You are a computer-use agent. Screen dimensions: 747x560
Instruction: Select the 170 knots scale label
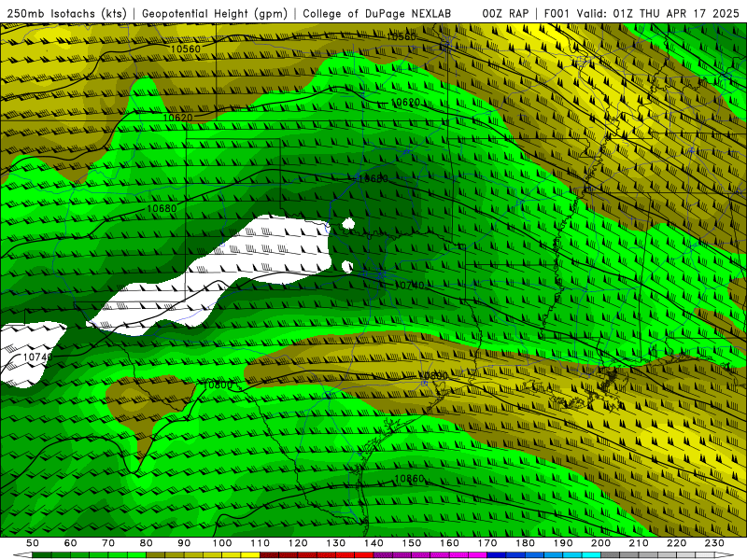(x=487, y=543)
